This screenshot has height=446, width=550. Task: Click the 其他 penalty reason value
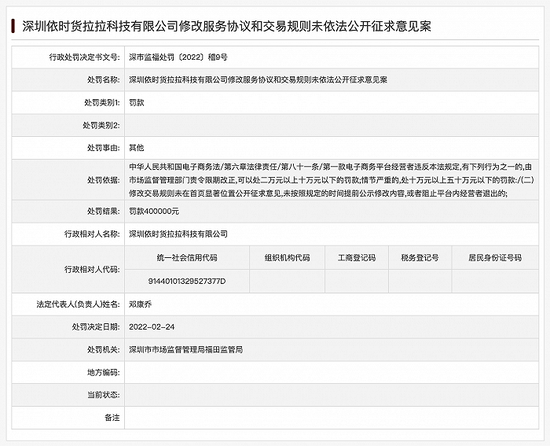click(136, 148)
